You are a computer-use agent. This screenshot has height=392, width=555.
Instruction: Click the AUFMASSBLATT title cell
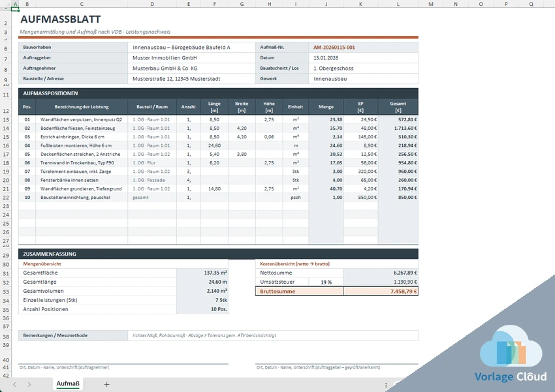click(x=61, y=19)
